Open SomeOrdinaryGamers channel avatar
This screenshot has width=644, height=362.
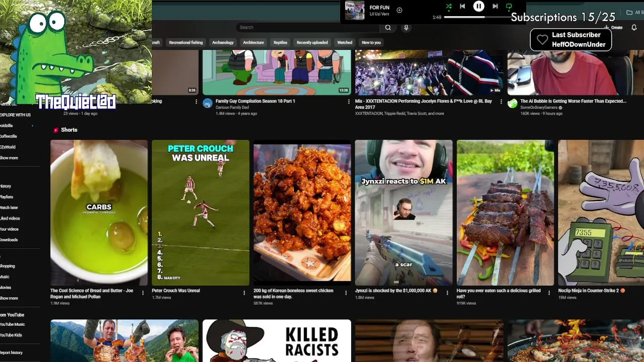[512, 104]
